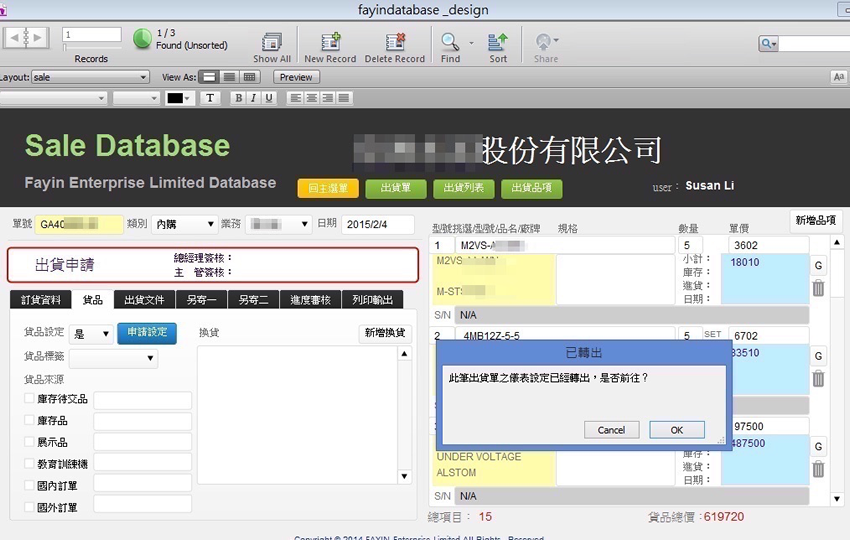Viewport: 850px width, 540px height.
Task: Click the T text style button
Action: coord(210,98)
